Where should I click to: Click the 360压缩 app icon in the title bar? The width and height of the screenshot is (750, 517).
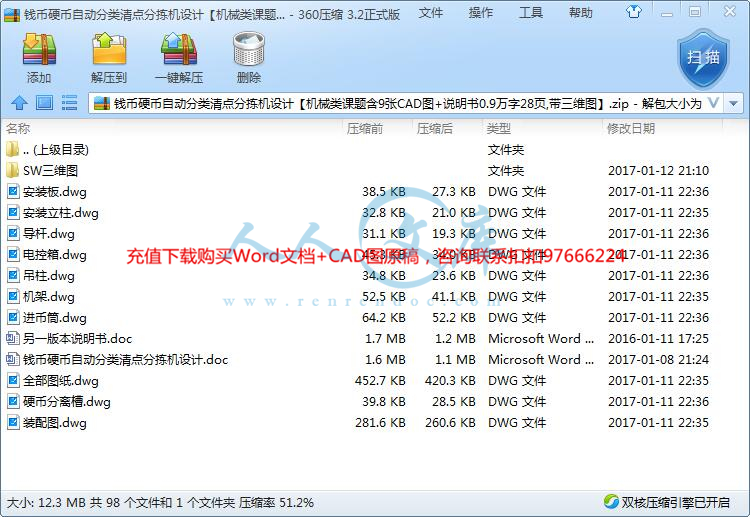point(12,15)
